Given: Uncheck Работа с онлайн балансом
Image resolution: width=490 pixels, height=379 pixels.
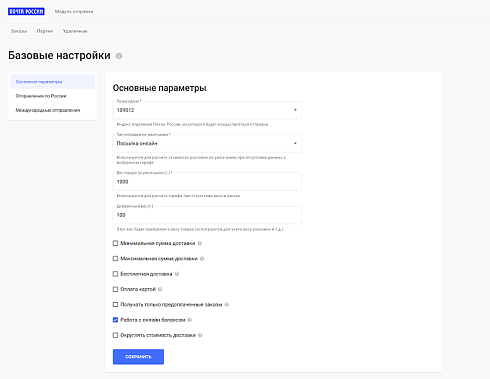Looking at the screenshot, I should 115,320.
